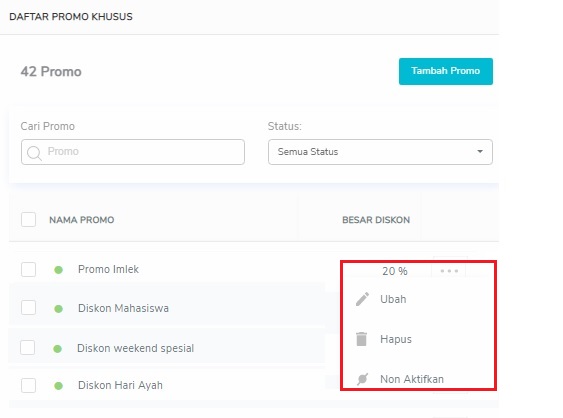The height and width of the screenshot is (418, 563).
Task: Click green status dot of Promo Imlek
Action: click(59, 270)
